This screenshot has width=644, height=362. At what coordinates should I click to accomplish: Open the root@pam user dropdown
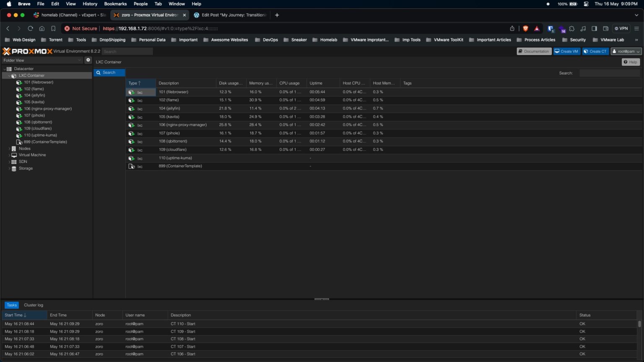626,51
